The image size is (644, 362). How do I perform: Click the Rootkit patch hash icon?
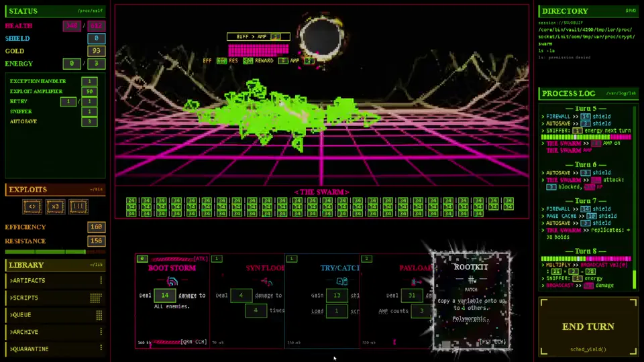coord(471,280)
